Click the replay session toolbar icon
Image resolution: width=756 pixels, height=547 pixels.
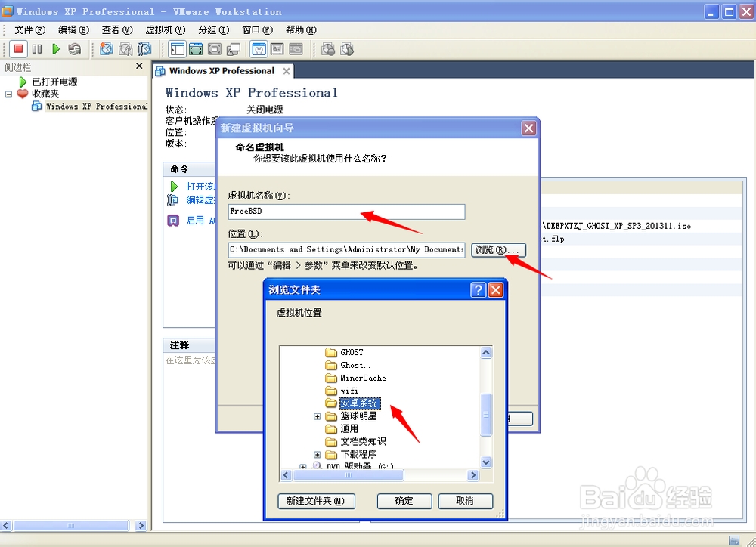347,48
